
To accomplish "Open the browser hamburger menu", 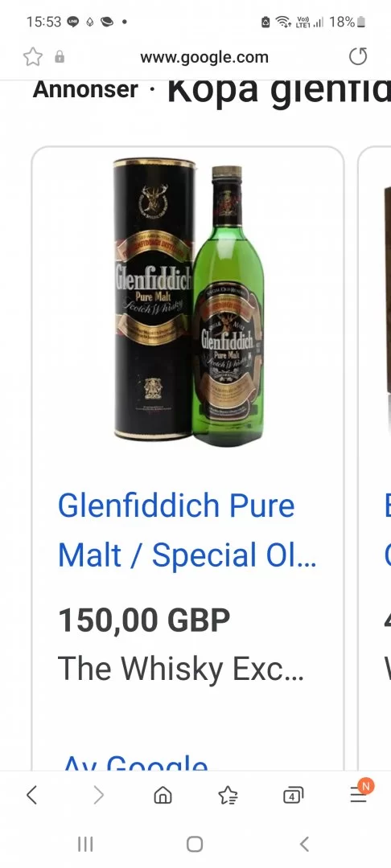I will (x=358, y=796).
